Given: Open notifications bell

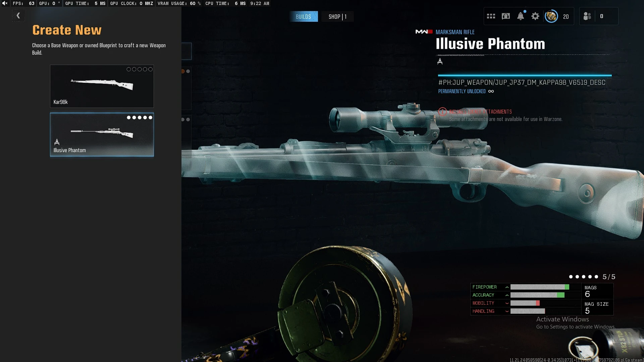Looking at the screenshot, I should [x=521, y=16].
